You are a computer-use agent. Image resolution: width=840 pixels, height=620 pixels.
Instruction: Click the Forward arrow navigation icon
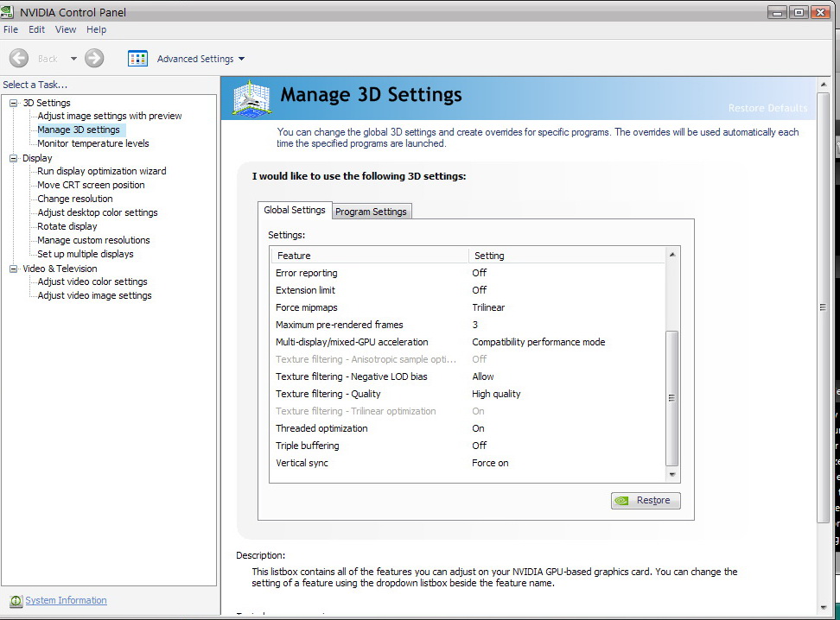pos(94,59)
